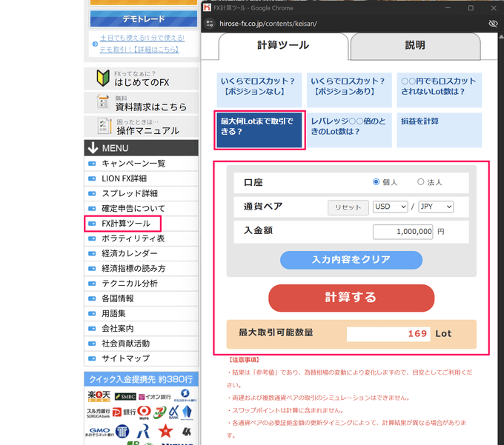
Task: Click the 入金額 amount input field
Action: 402,232
